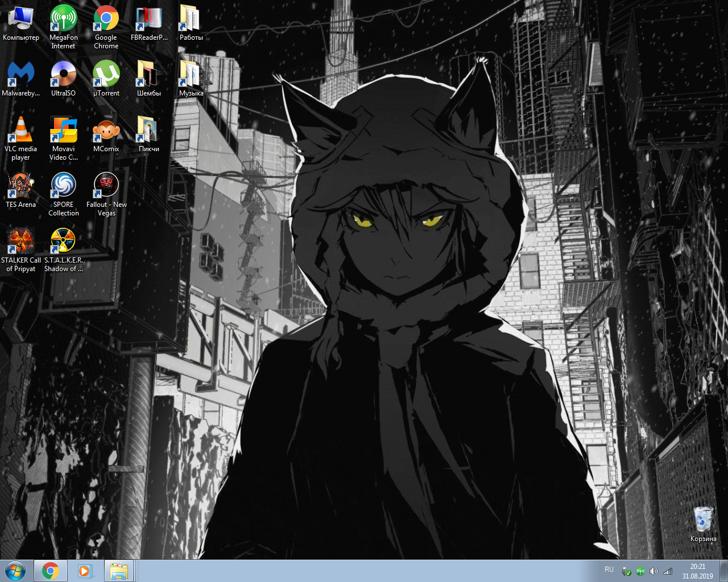Click the green MegaFon tray icon
The width and height of the screenshot is (728, 582).
pos(640,571)
